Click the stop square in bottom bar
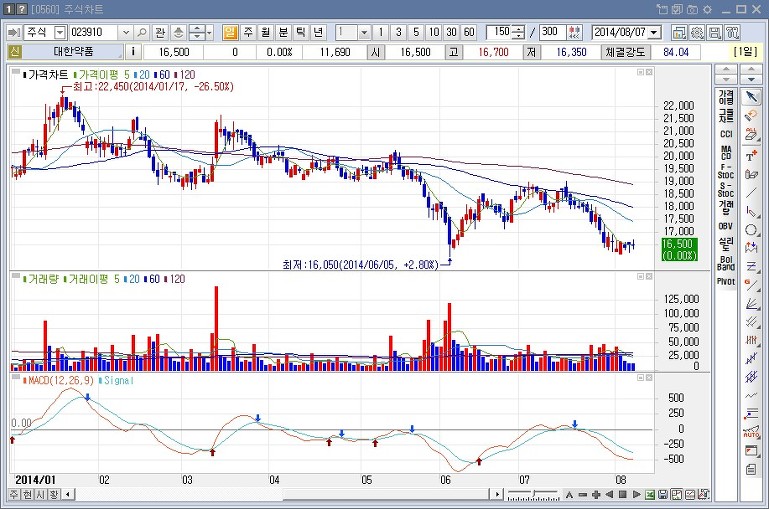Screen dimensions: 769x509 pyautogui.click(x=623, y=494)
